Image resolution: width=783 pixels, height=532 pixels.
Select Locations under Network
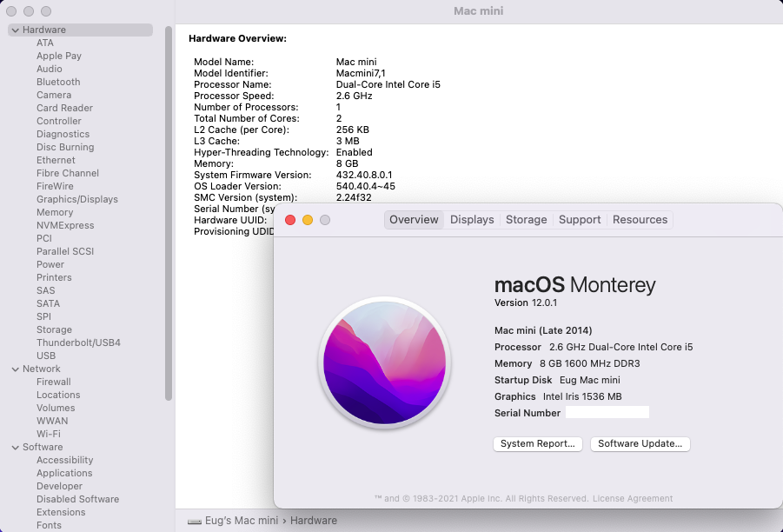point(58,395)
